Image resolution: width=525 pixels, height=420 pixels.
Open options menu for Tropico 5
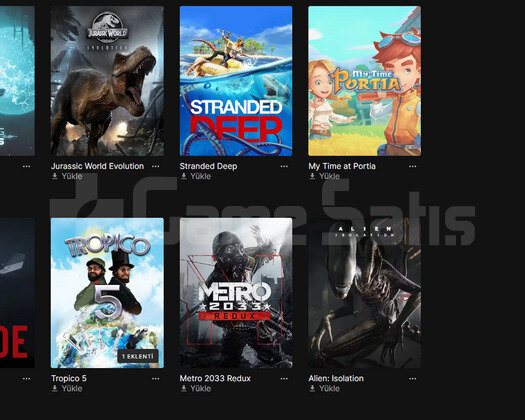(x=155, y=379)
